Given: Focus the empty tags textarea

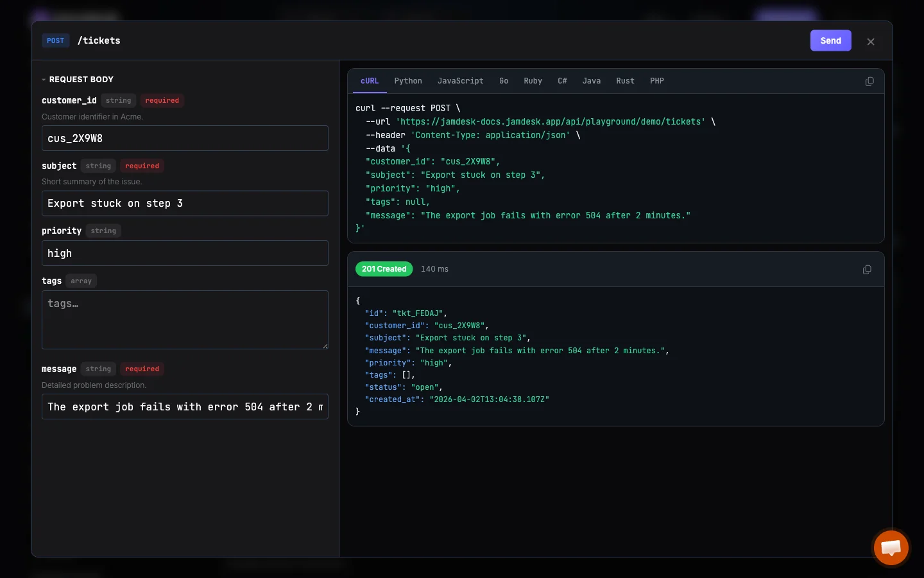Looking at the screenshot, I should (185, 320).
